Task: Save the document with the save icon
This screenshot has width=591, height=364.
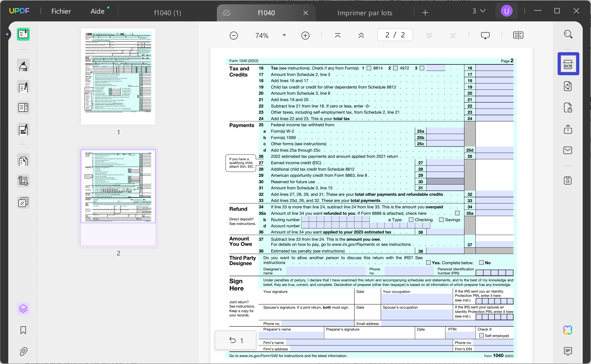Action: pos(568,181)
